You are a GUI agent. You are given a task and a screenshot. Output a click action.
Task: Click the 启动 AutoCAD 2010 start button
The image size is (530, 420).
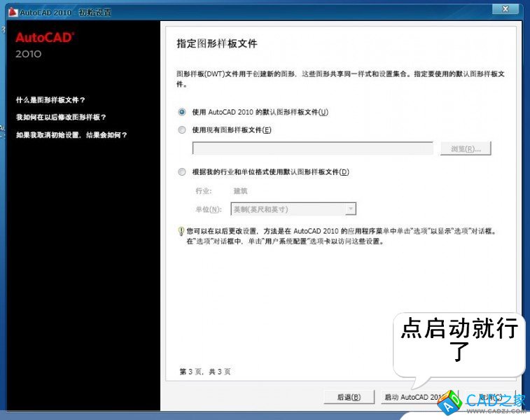(x=419, y=397)
